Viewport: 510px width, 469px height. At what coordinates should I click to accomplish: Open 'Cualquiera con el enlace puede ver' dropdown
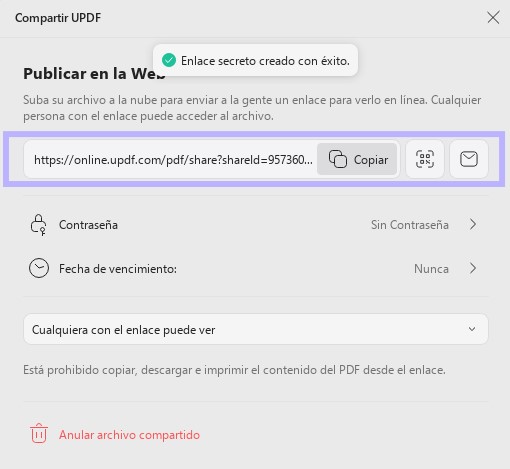256,329
